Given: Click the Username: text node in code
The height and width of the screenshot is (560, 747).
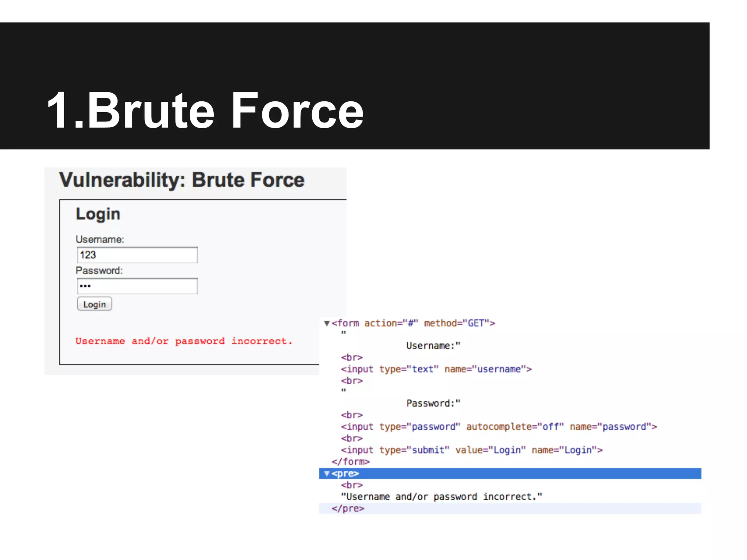Looking at the screenshot, I should tap(433, 346).
